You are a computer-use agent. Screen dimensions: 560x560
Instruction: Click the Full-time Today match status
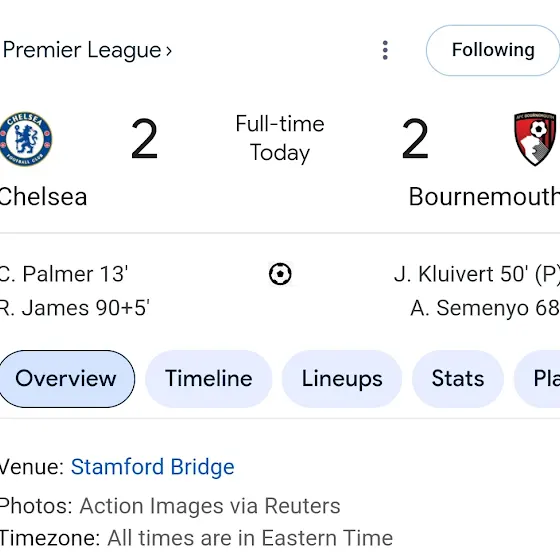(280, 139)
